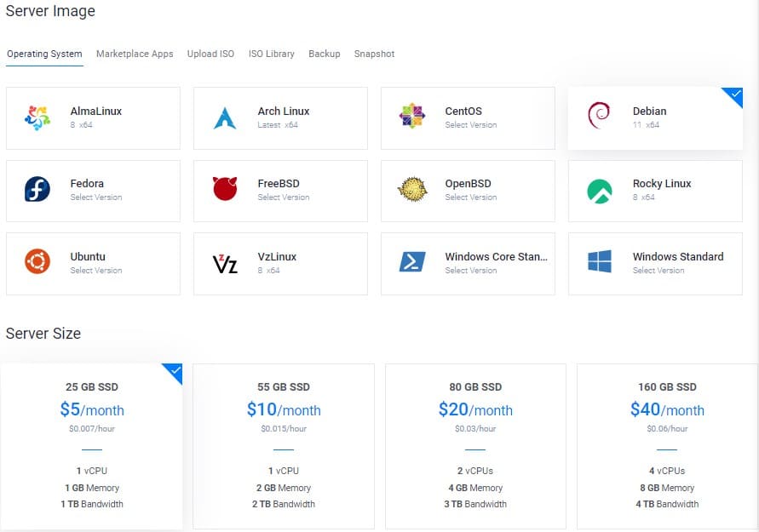Click the Windows Core PowerShell icon

pyautogui.click(x=412, y=261)
